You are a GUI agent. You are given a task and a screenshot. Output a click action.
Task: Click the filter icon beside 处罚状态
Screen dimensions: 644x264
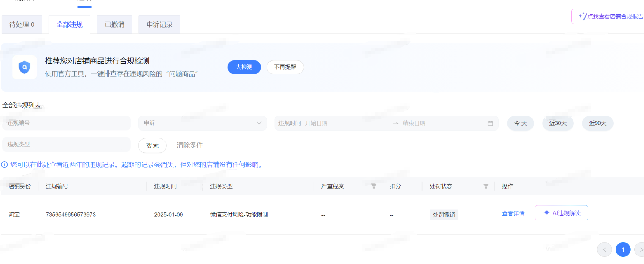click(486, 186)
